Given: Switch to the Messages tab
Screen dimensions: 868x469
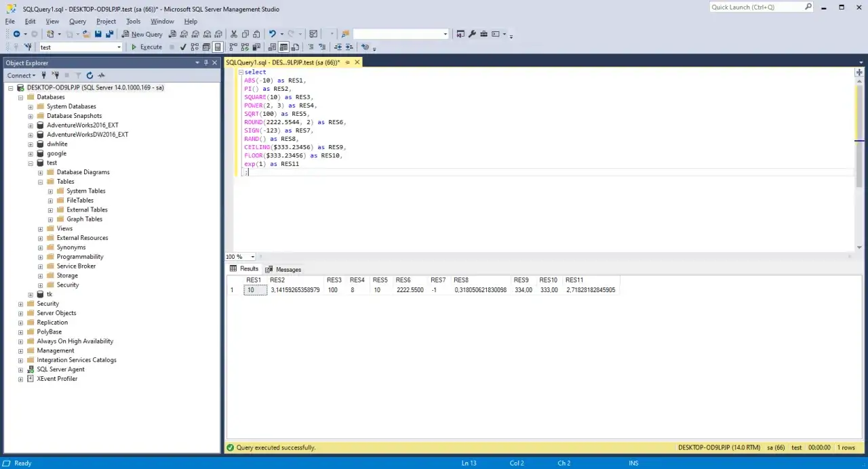Looking at the screenshot, I should [283, 270].
